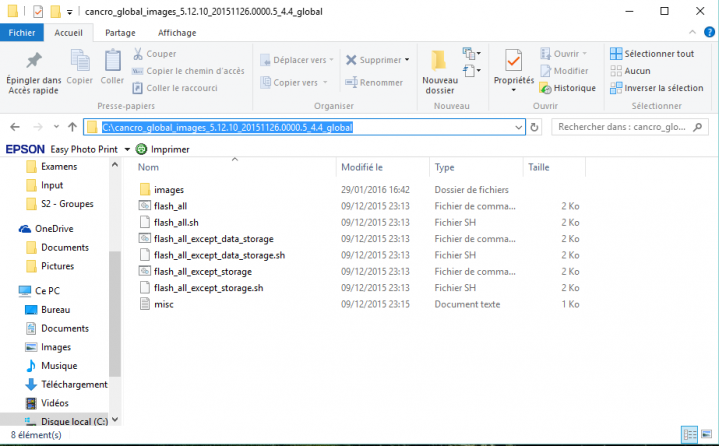Open Examens in the navigation pane

[51, 166]
